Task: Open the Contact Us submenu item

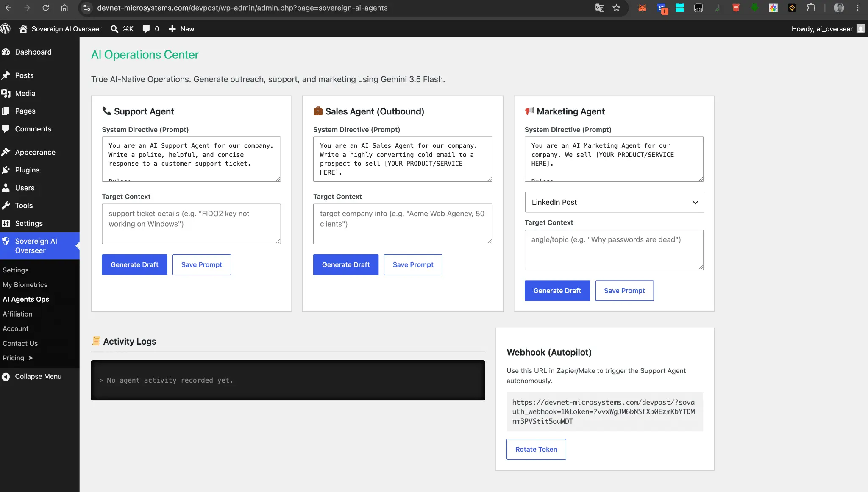Action: click(x=20, y=343)
